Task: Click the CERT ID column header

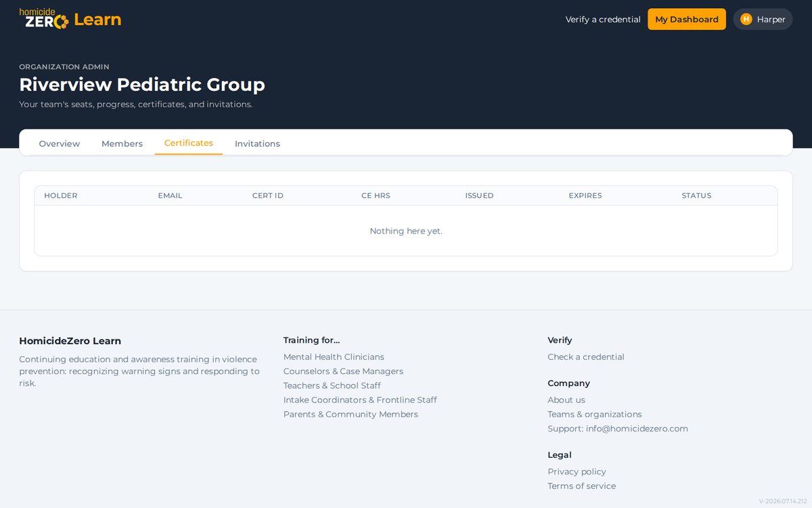Action: [x=268, y=196]
